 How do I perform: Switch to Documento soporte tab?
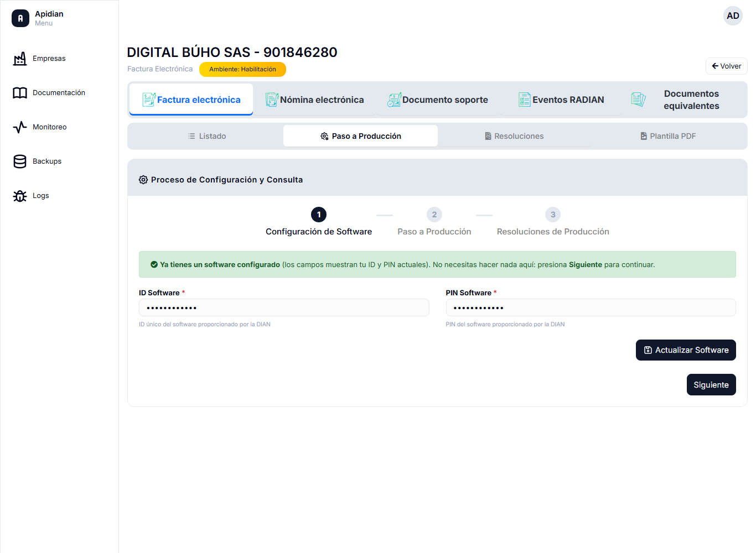[x=438, y=100]
